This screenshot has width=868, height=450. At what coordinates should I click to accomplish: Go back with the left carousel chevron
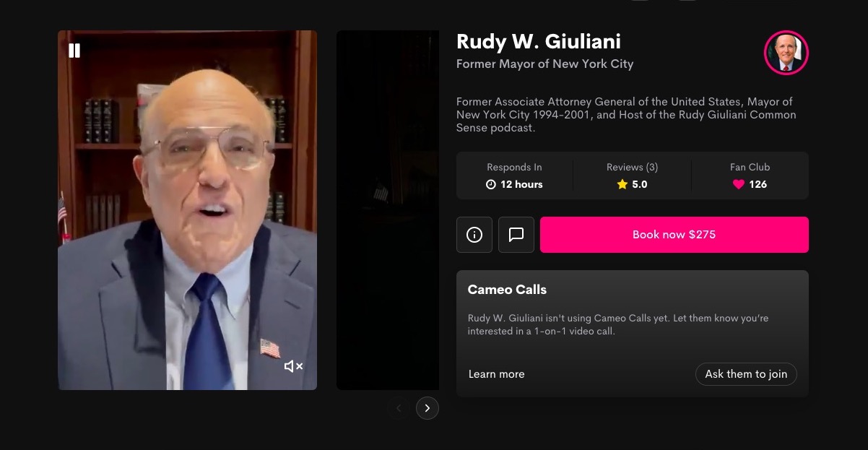tap(399, 408)
